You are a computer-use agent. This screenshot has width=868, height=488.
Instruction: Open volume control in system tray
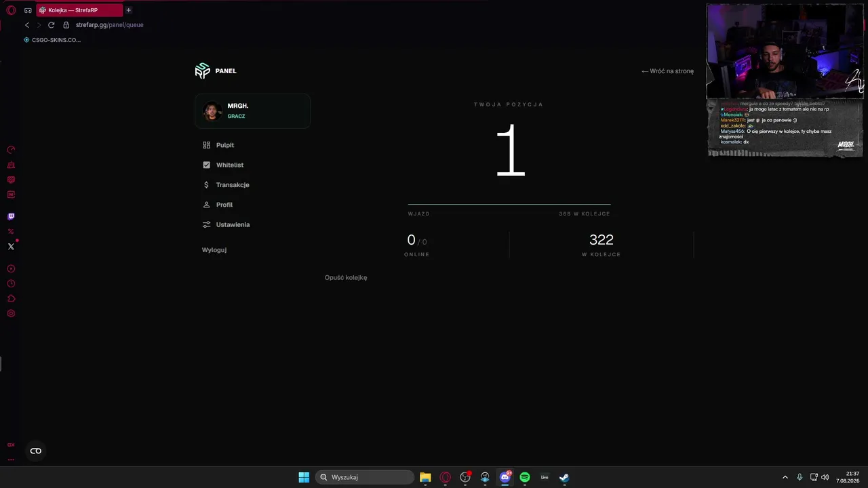click(825, 477)
